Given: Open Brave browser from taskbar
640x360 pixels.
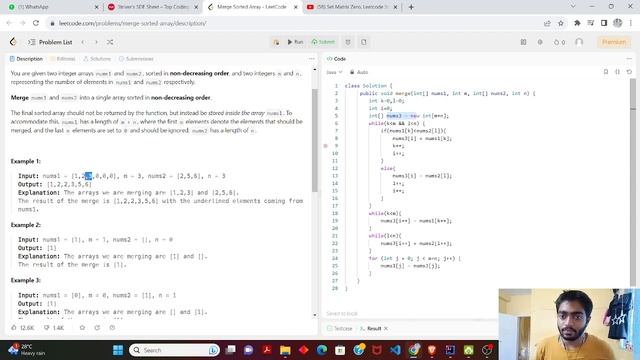Looking at the screenshot, I should (x=432, y=350).
